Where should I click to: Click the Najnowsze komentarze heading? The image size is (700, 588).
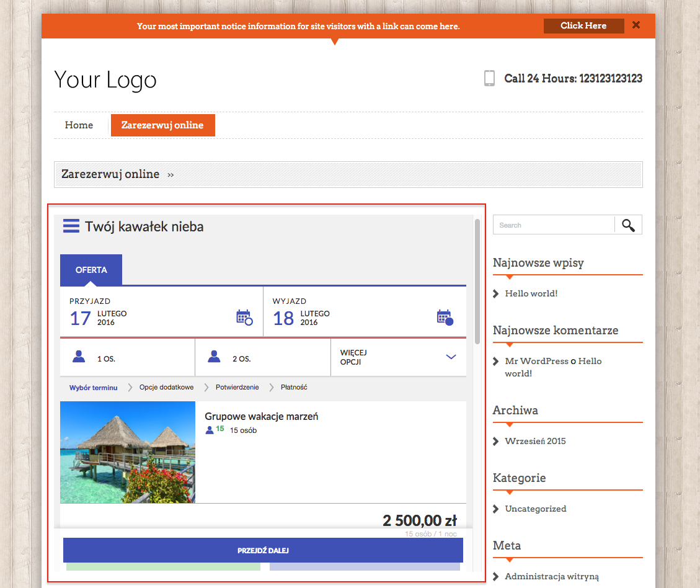(556, 331)
